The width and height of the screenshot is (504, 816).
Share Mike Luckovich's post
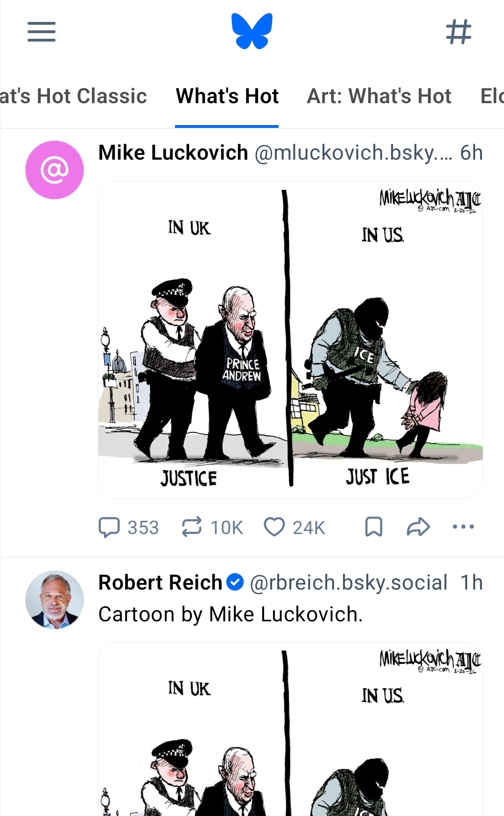click(418, 527)
